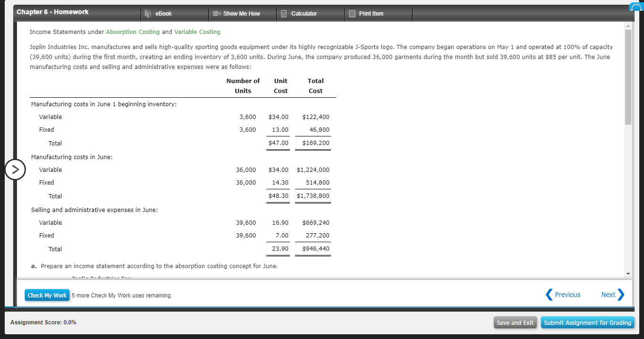This screenshot has height=339, width=644.
Task: Click the 46,800 fixed cost cell
Action: 320,129
